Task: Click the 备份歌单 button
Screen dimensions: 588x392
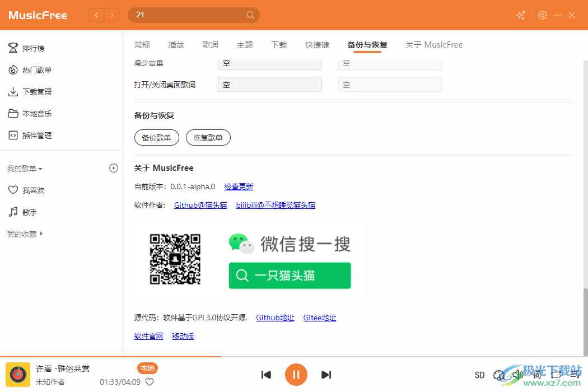Action: tap(157, 138)
